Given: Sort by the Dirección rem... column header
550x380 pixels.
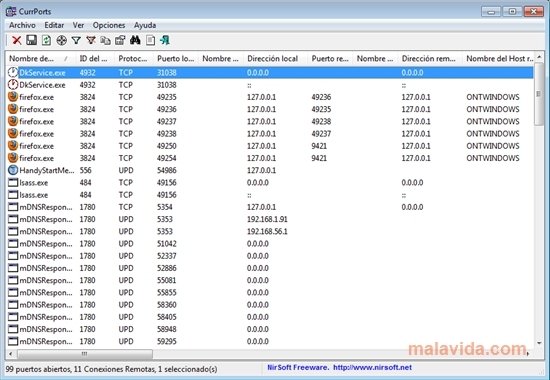Looking at the screenshot, I should click(x=429, y=59).
